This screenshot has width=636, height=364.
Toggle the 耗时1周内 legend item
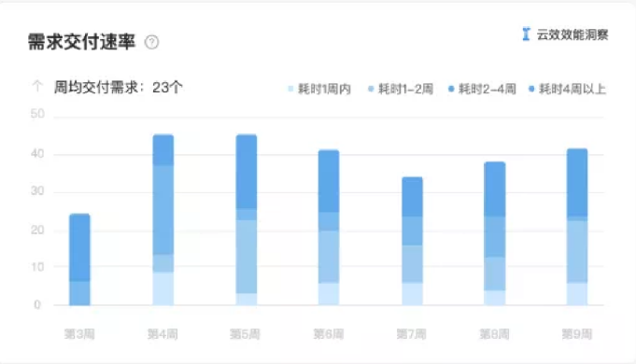point(319,89)
